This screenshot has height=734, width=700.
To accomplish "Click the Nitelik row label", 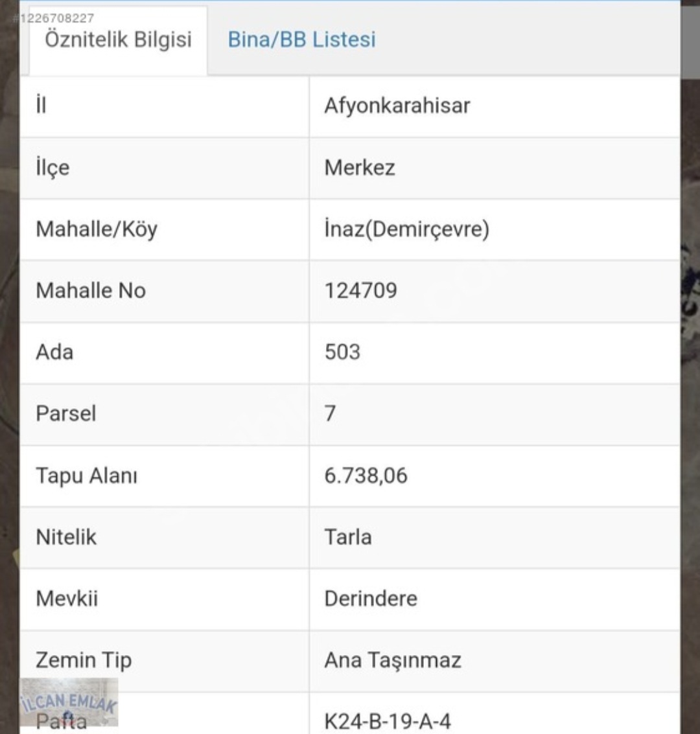I will 66,537.
